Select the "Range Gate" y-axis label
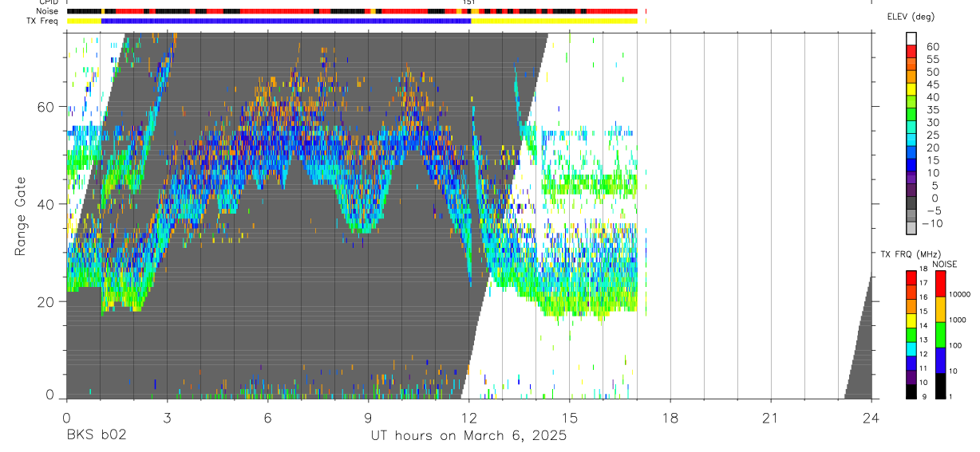The width and height of the screenshot is (980, 452). tap(20, 216)
